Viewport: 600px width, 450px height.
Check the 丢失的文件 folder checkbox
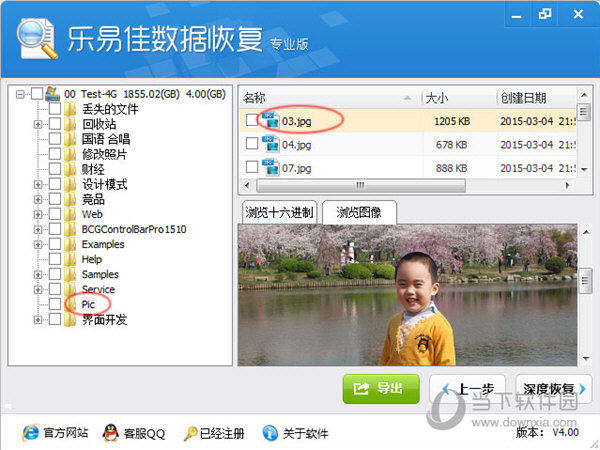55,109
